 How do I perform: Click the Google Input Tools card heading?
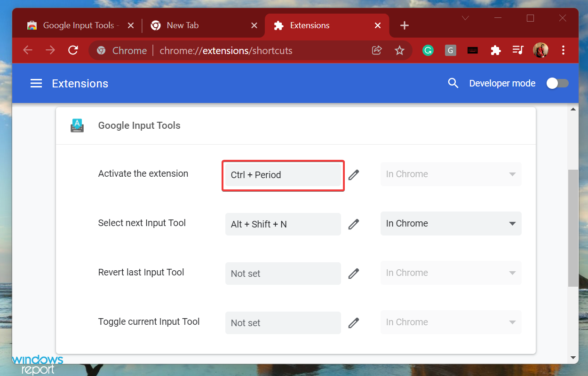pos(139,125)
